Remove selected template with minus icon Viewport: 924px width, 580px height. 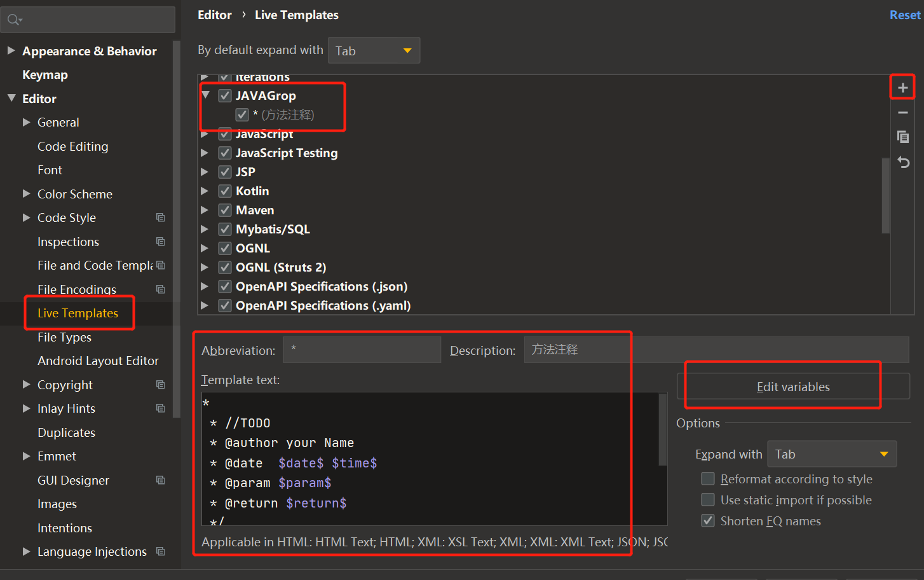[x=902, y=113]
